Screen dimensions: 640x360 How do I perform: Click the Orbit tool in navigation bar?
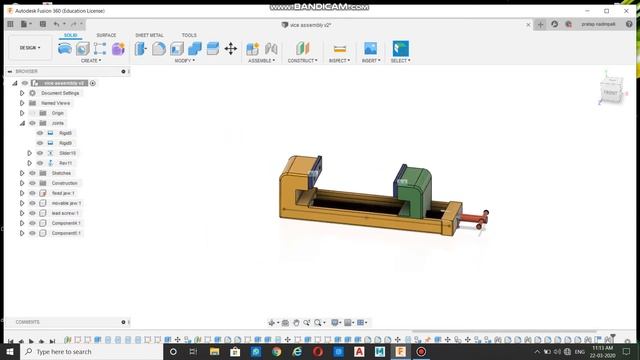pos(272,323)
